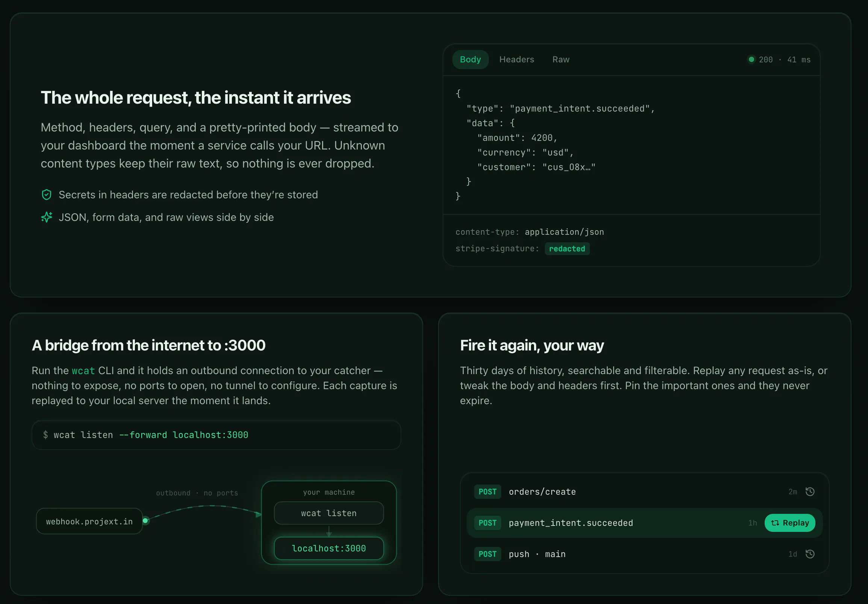
Task: Select the orders/create request row
Action: (644, 491)
